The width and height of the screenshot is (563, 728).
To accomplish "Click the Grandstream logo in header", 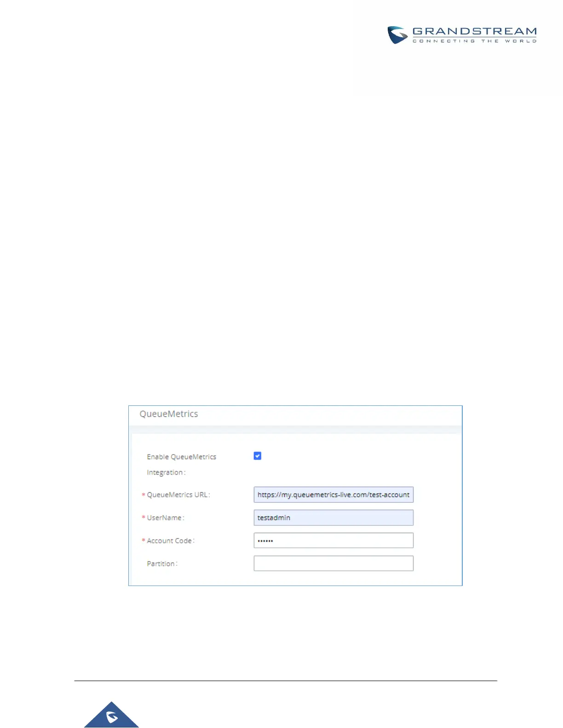I will [x=462, y=35].
